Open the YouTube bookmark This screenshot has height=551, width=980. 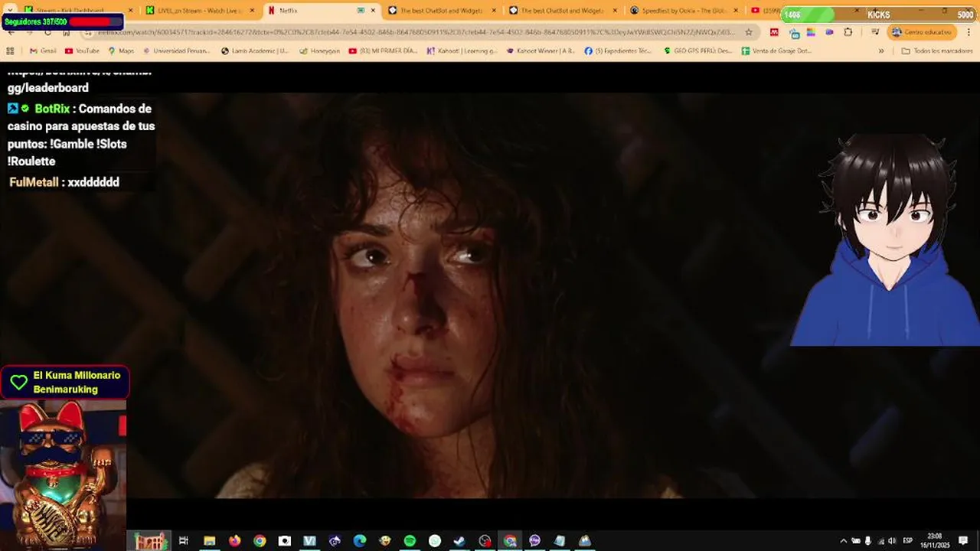click(x=82, y=51)
